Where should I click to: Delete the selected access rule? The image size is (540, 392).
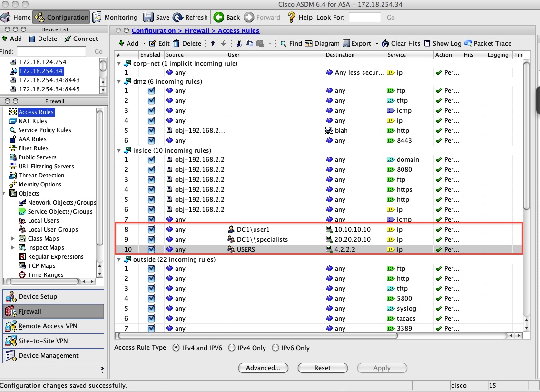point(187,43)
